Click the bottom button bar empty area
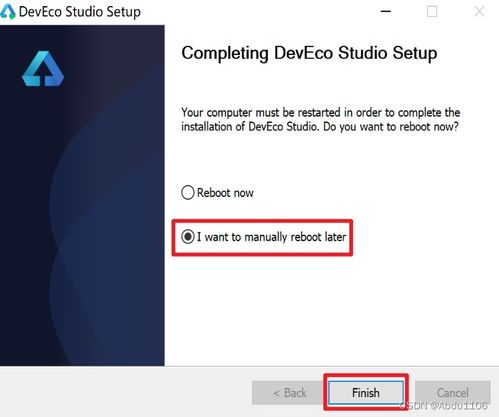This screenshot has width=499, height=417. (125, 392)
